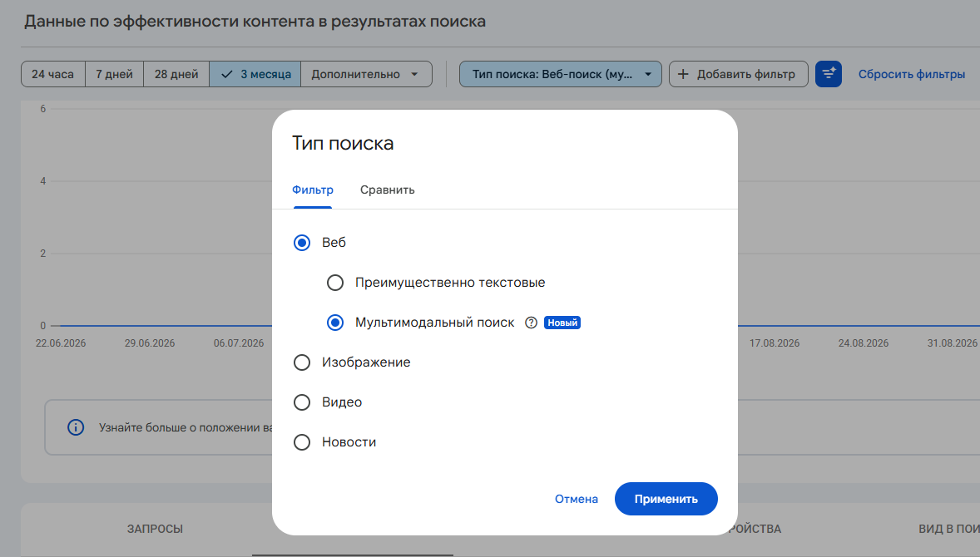Click Отмена to dismiss the dialog
Screen dimensions: 980x557
point(577,499)
